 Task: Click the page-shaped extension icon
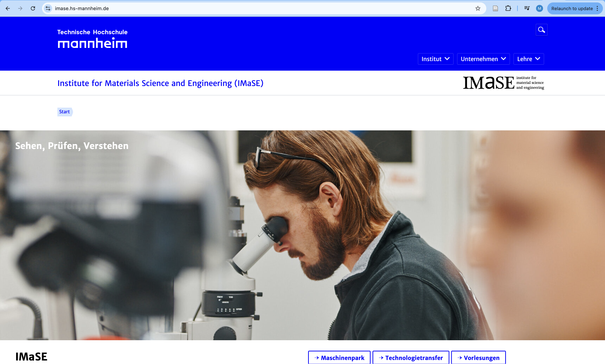coord(495,8)
